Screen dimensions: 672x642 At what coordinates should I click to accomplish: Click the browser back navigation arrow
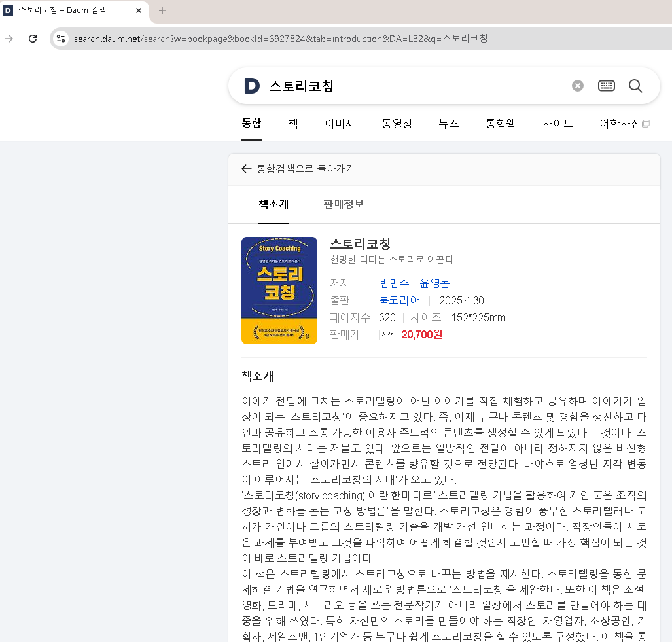pos(9,39)
